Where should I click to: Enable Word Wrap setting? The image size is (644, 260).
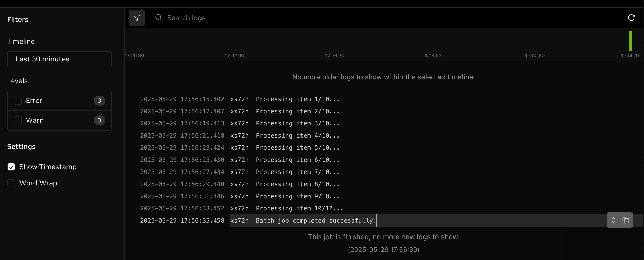pos(11,183)
